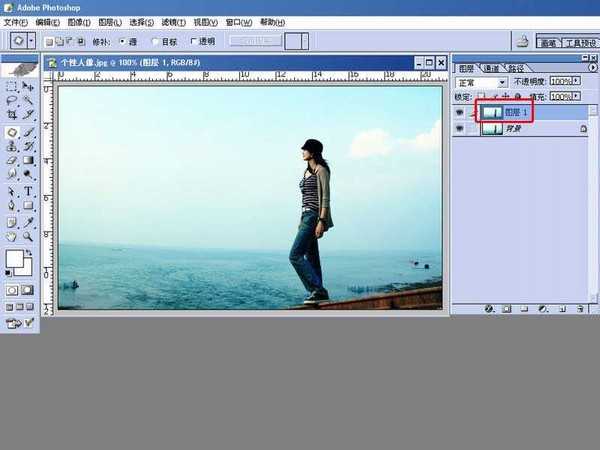600x450 pixels.
Task: Select the Eyedropper tool
Action: [28, 222]
